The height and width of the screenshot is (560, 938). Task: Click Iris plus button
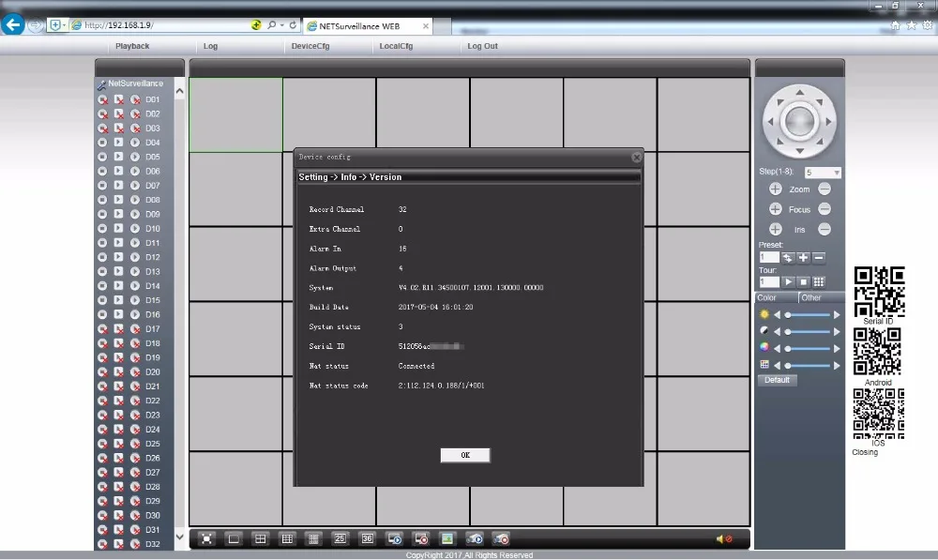[x=776, y=229]
